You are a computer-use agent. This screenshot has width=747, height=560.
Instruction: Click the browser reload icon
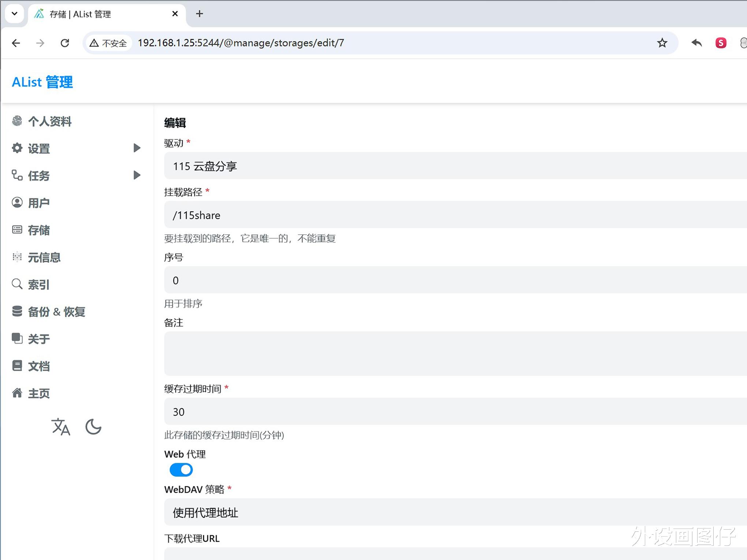pos(65,43)
